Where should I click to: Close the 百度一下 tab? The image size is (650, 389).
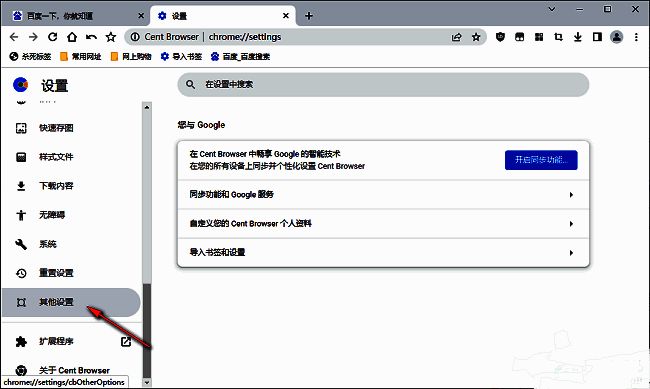pyautogui.click(x=141, y=16)
